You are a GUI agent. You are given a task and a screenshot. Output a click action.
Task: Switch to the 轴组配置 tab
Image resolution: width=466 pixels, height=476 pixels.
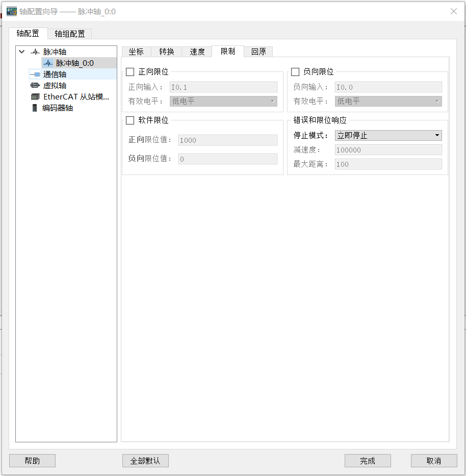click(70, 33)
